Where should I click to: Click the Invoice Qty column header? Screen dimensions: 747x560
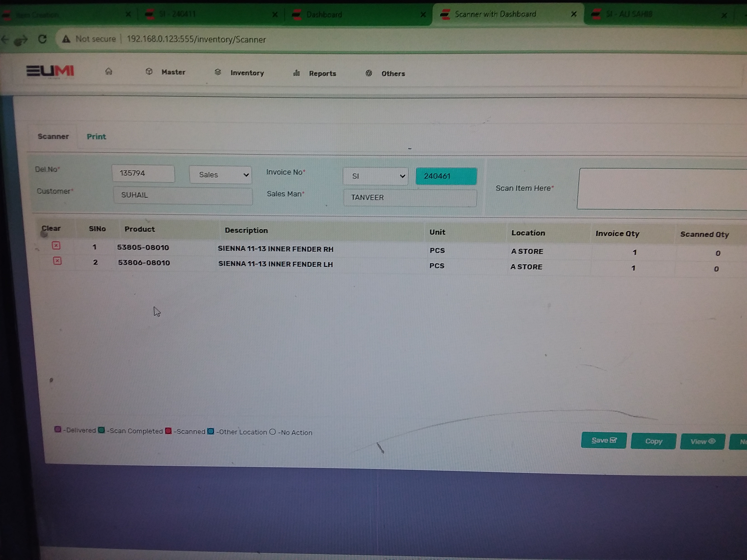(617, 234)
